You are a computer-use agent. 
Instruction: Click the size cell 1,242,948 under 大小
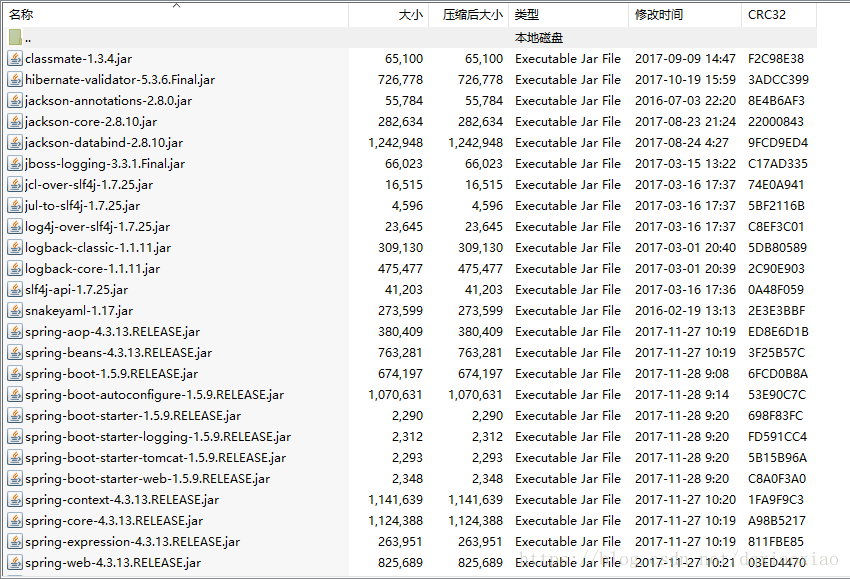pos(396,143)
